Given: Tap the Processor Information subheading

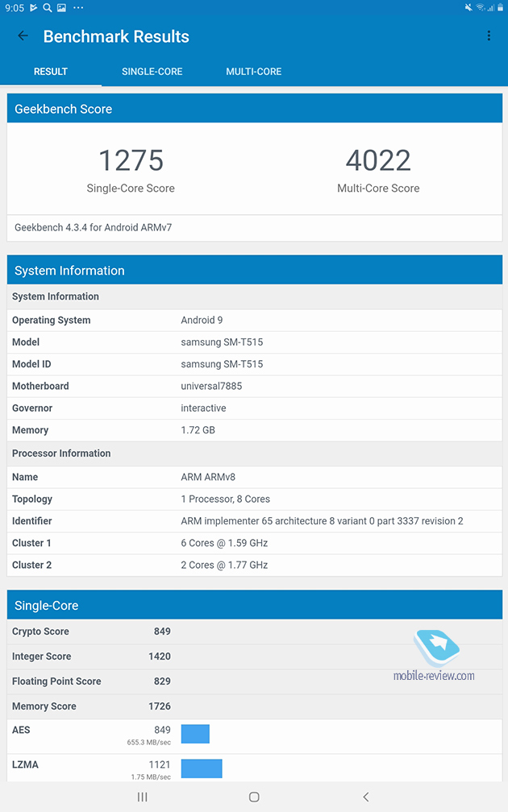Looking at the screenshot, I should [61, 453].
